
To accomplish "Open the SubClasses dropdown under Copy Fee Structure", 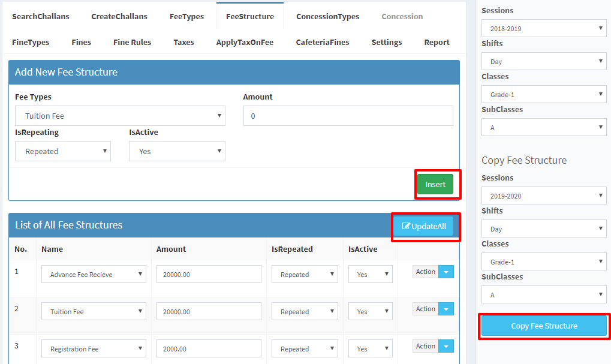I will tap(543, 294).
